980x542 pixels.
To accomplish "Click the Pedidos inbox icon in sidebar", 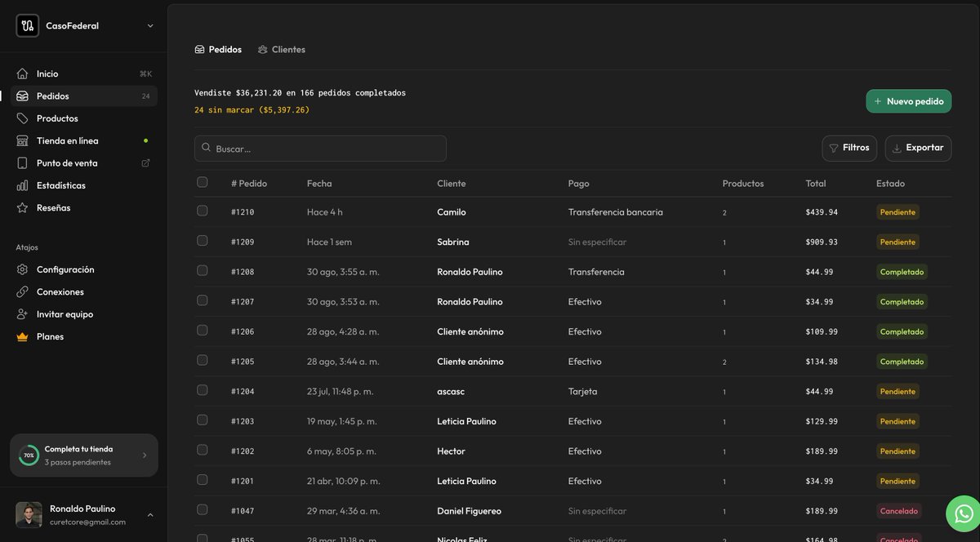I will [x=22, y=96].
